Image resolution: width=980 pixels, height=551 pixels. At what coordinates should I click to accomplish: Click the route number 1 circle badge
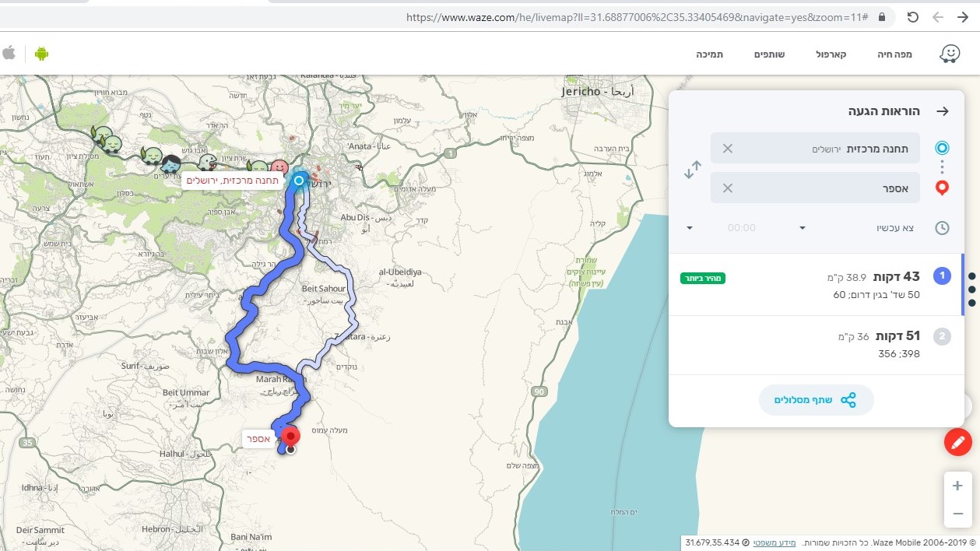point(942,275)
